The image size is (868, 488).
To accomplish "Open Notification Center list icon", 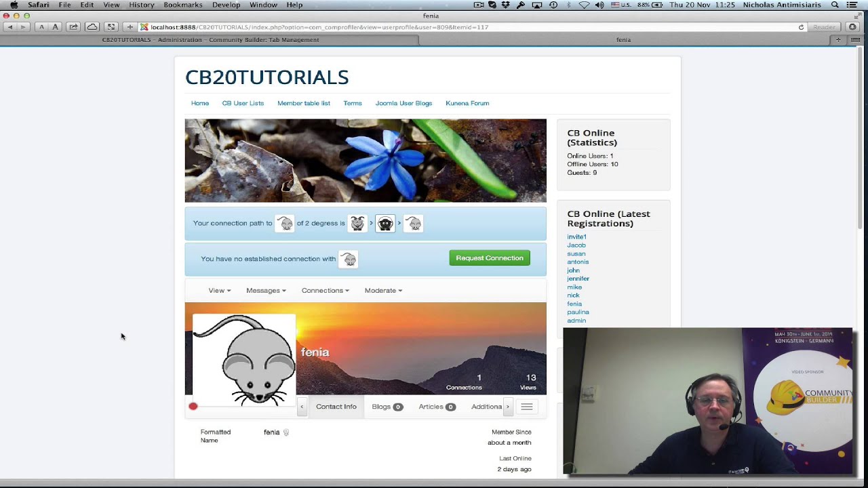I will click(x=852, y=5).
